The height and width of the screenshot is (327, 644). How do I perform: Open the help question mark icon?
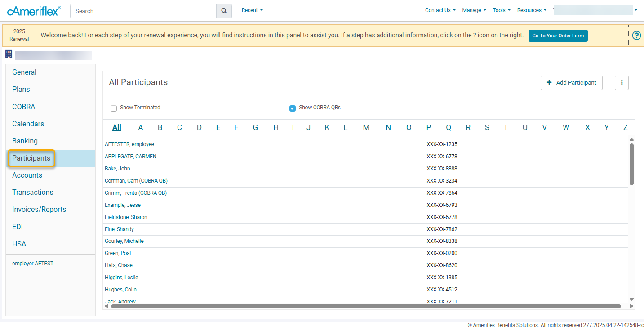(x=636, y=36)
